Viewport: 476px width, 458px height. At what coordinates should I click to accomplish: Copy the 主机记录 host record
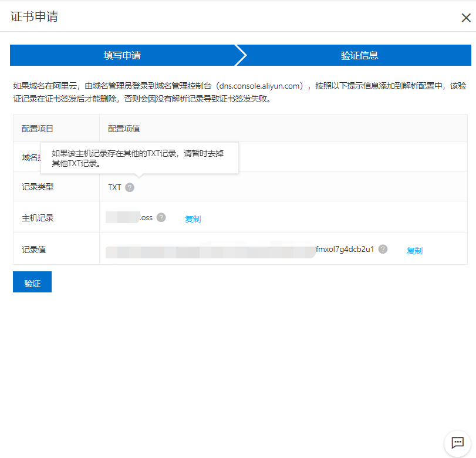(193, 218)
